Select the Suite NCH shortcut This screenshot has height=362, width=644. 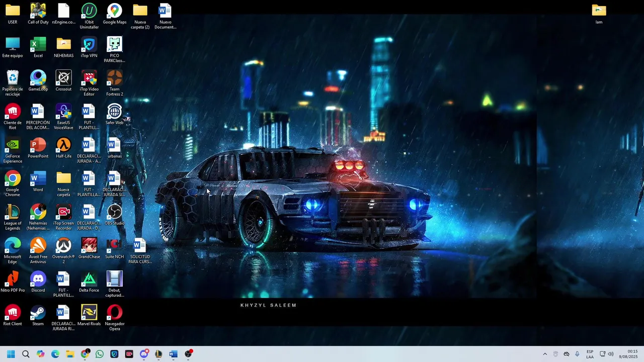tap(115, 248)
